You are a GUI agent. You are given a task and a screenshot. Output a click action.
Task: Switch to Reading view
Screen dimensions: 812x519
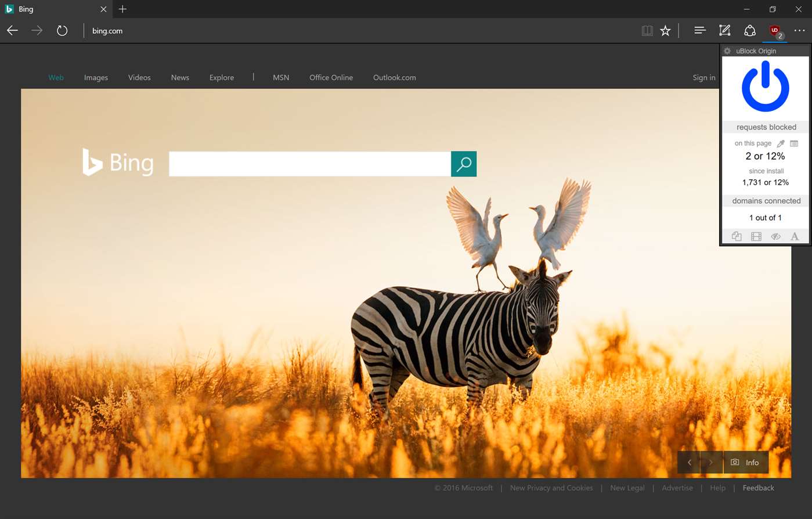[x=647, y=30]
